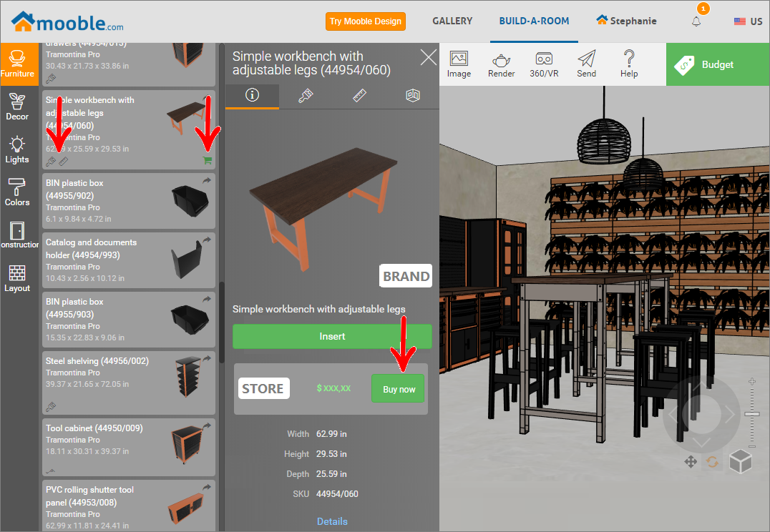Open the 360/VR view
The width and height of the screenshot is (770, 532).
pos(544,64)
